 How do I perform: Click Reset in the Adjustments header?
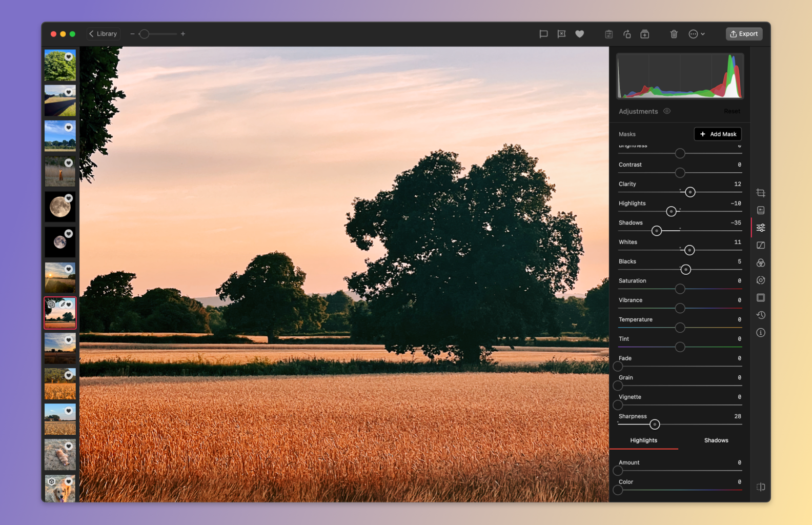[x=732, y=111]
